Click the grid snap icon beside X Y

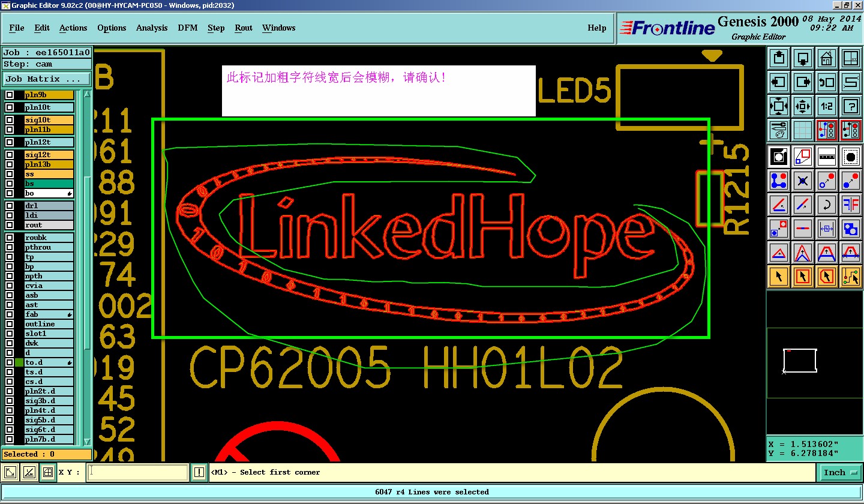[x=48, y=473]
